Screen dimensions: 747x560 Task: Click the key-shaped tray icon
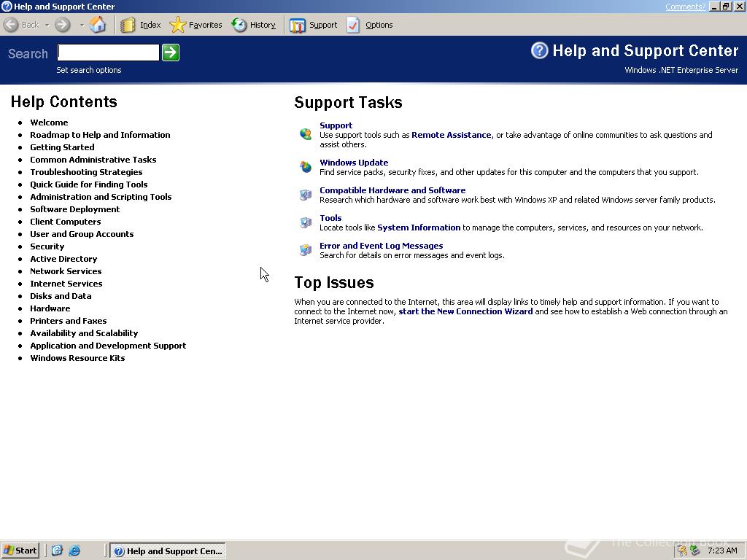pos(683,551)
